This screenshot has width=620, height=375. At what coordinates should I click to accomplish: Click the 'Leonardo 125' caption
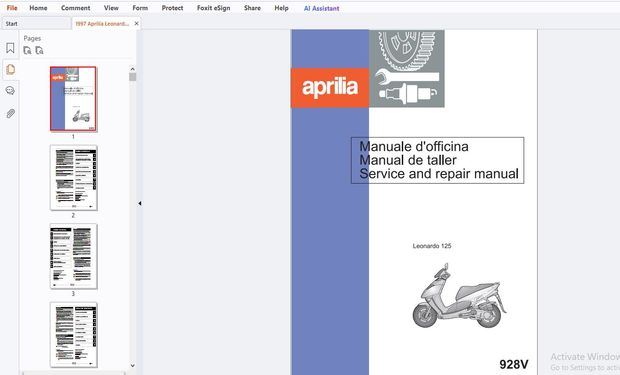tap(432, 246)
